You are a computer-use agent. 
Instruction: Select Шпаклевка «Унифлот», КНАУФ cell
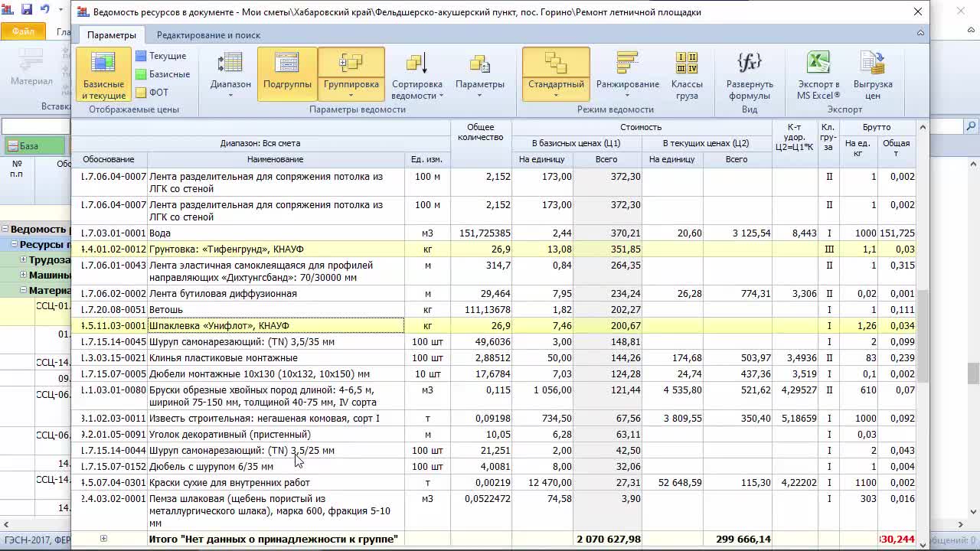tap(276, 325)
